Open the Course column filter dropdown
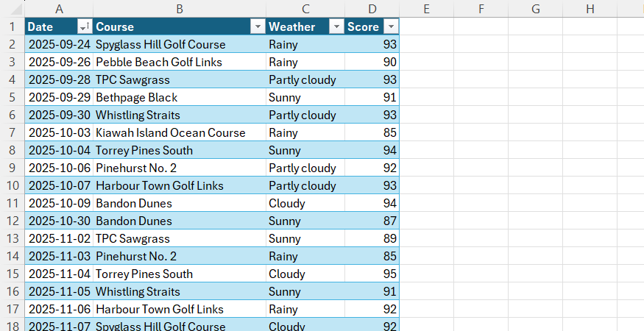This screenshot has width=644, height=331. (x=258, y=27)
